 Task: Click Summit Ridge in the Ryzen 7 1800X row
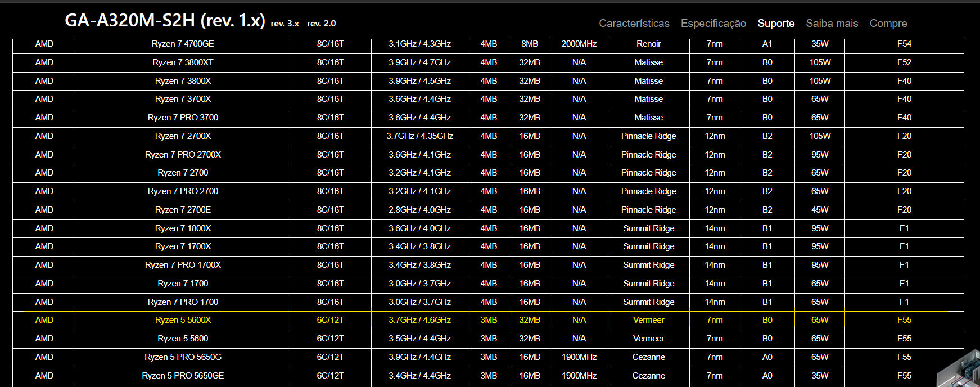[x=649, y=228]
